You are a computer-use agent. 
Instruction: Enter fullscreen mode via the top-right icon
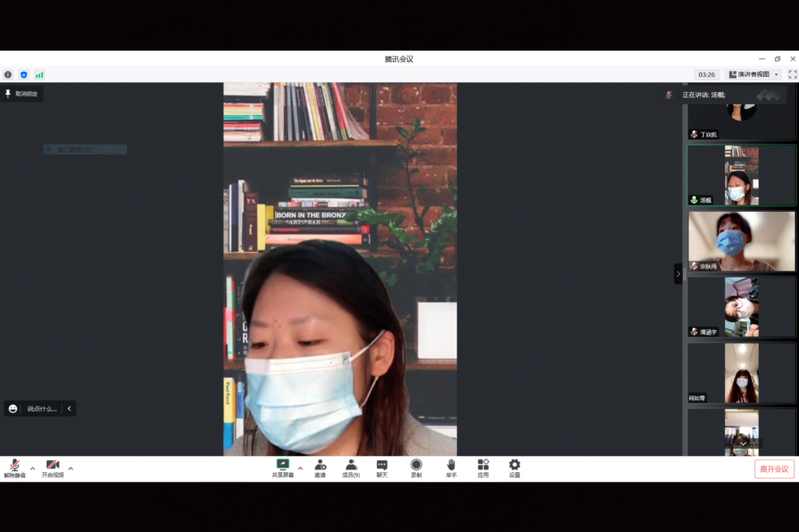pyautogui.click(x=793, y=75)
